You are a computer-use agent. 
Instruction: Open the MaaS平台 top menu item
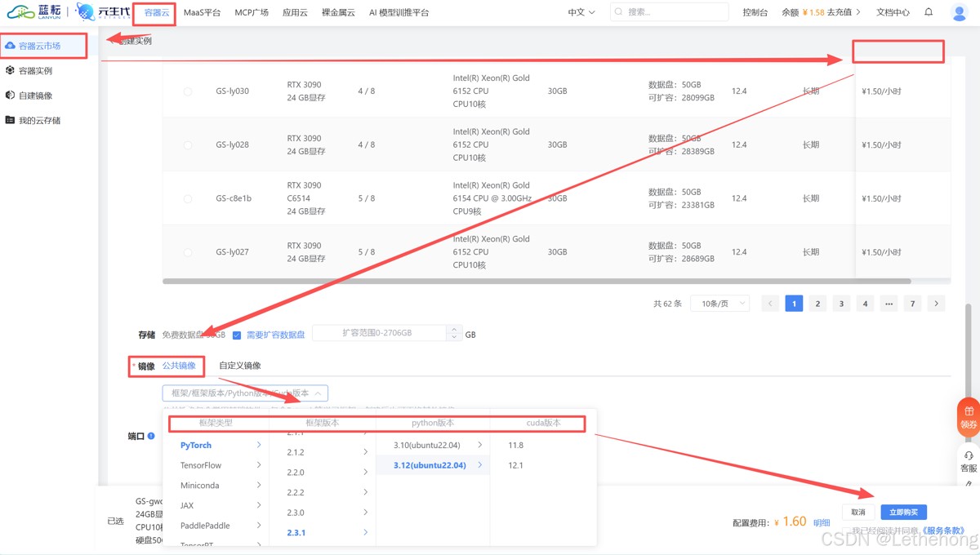(x=202, y=12)
